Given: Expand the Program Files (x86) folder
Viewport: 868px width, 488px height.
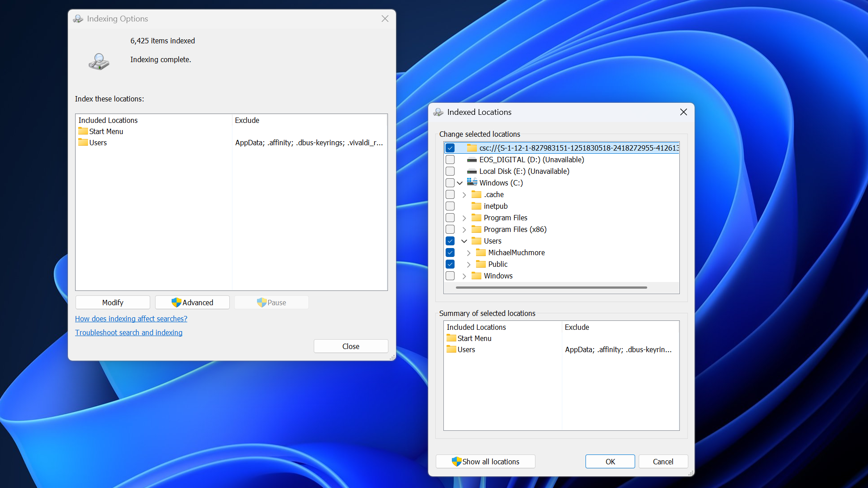Looking at the screenshot, I should coord(464,229).
